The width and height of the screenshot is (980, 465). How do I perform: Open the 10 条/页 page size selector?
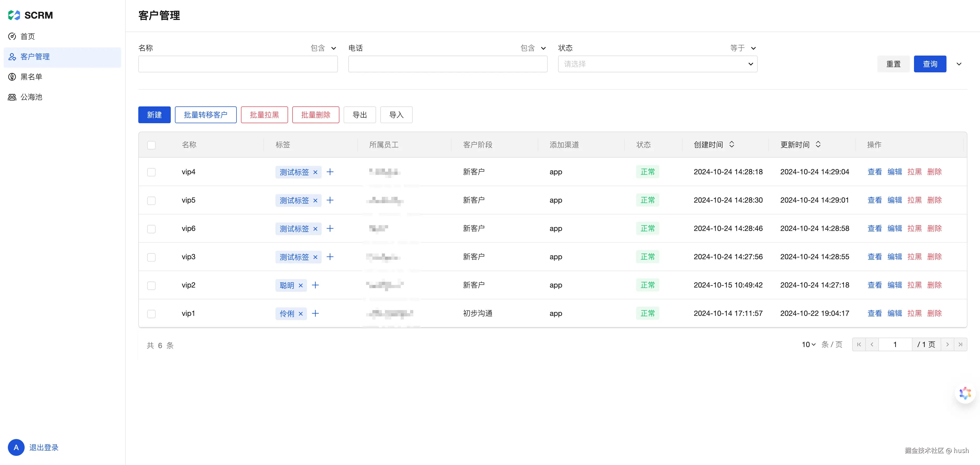pyautogui.click(x=808, y=344)
